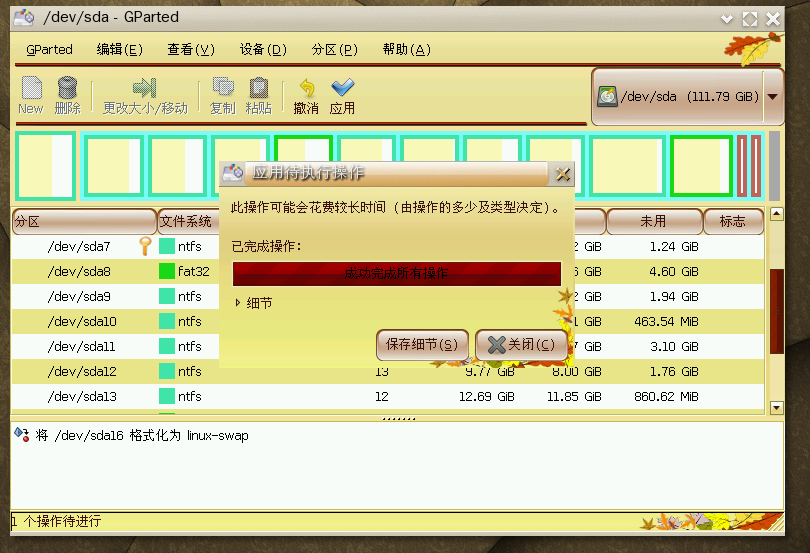The width and height of the screenshot is (810, 553).
Task: Click the 更改大小/移动 resize icon
Action: click(x=145, y=88)
